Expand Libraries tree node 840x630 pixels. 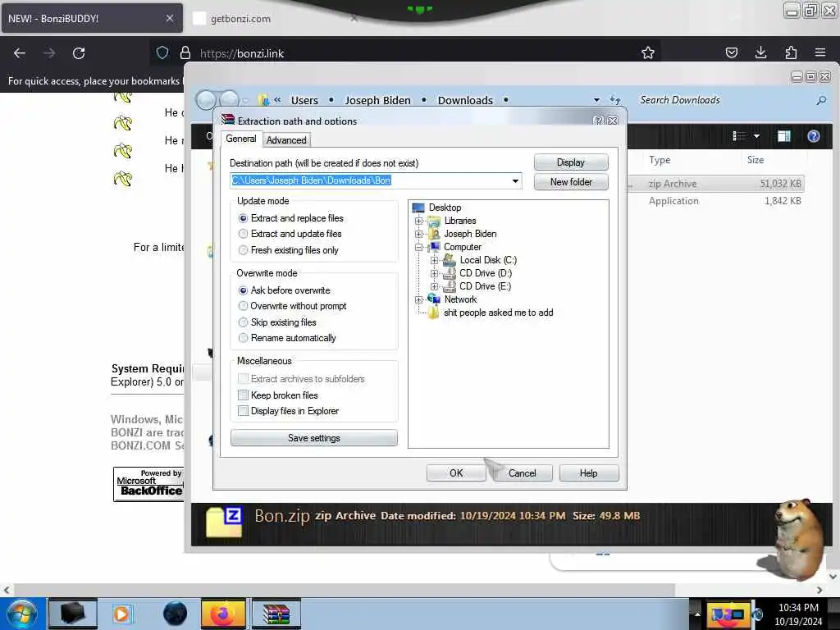(x=419, y=221)
